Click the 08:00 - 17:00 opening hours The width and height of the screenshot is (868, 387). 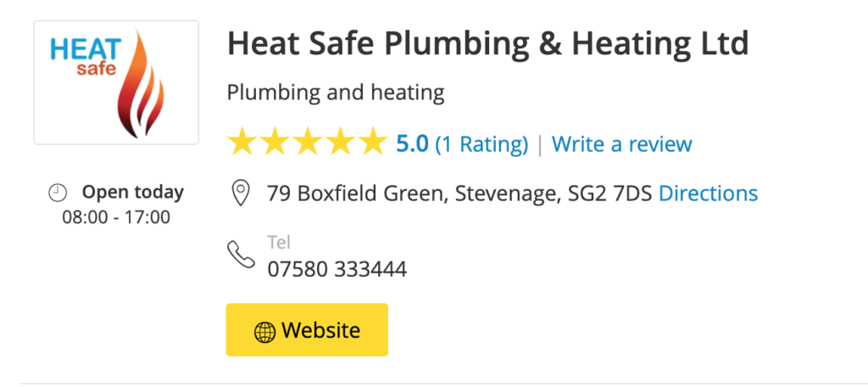click(116, 217)
